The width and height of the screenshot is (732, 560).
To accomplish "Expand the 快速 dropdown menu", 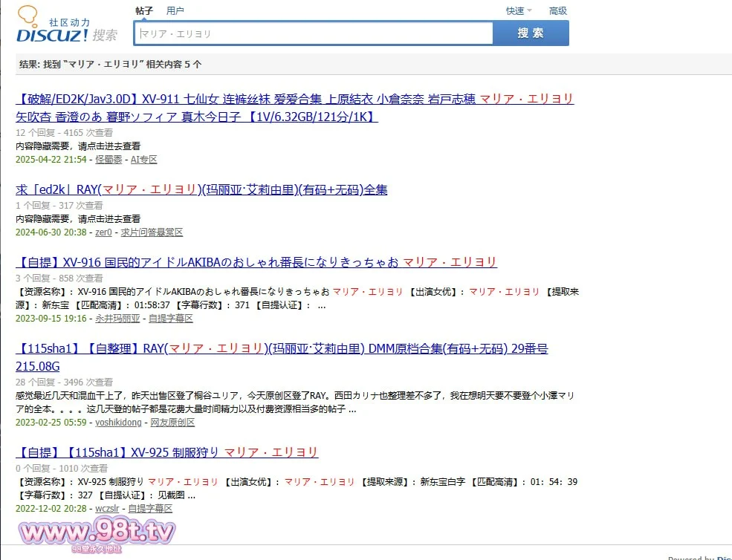I will (518, 11).
